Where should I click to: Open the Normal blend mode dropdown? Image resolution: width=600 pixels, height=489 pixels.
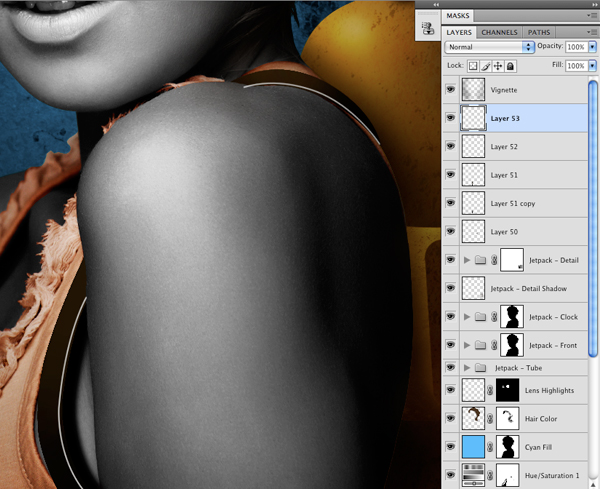(x=489, y=47)
